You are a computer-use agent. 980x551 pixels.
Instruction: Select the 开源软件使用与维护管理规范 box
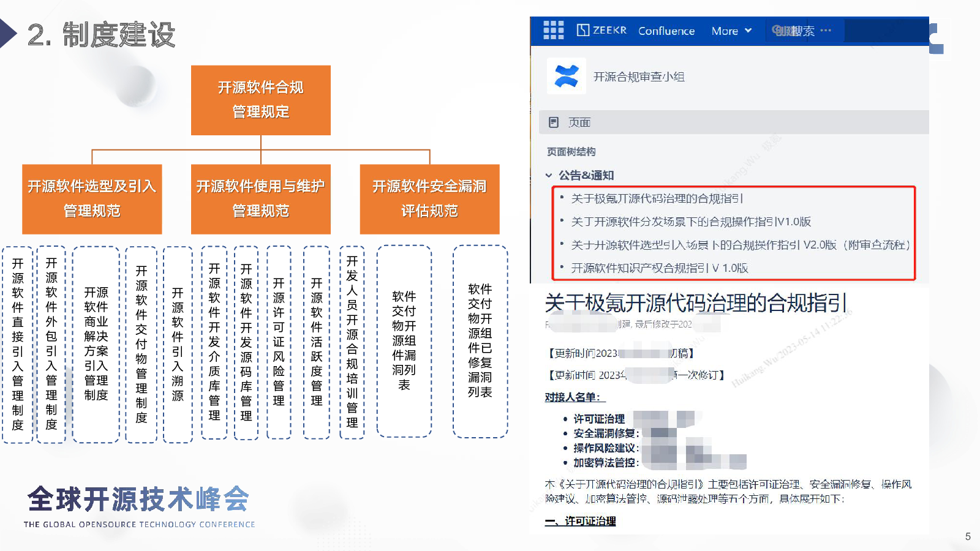[x=261, y=199]
